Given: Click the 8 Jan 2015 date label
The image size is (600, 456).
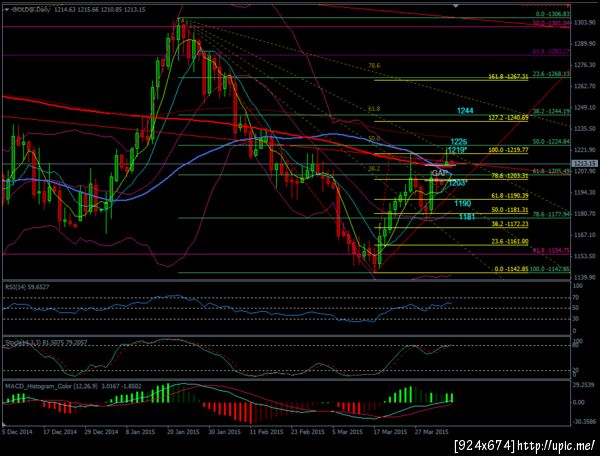Looking at the screenshot, I should click(x=140, y=432).
